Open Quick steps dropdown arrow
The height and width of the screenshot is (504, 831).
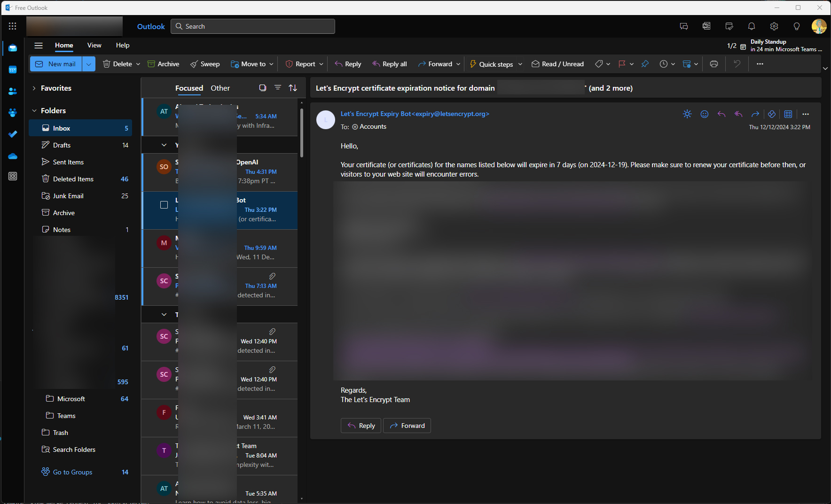(x=520, y=64)
